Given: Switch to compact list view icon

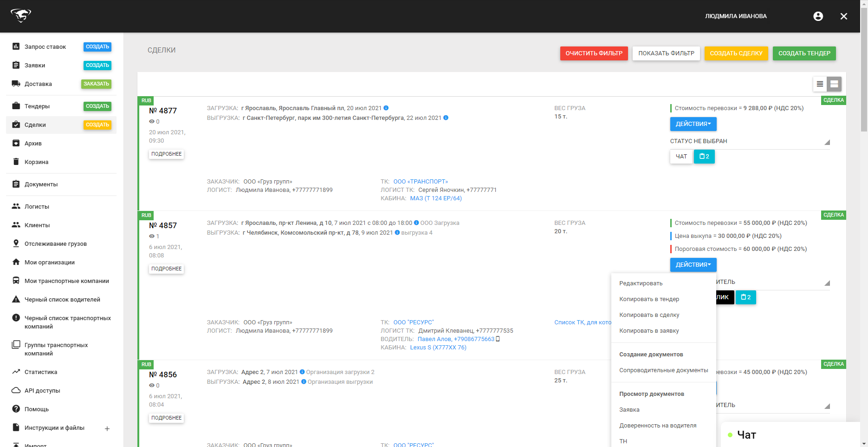Looking at the screenshot, I should pos(820,84).
